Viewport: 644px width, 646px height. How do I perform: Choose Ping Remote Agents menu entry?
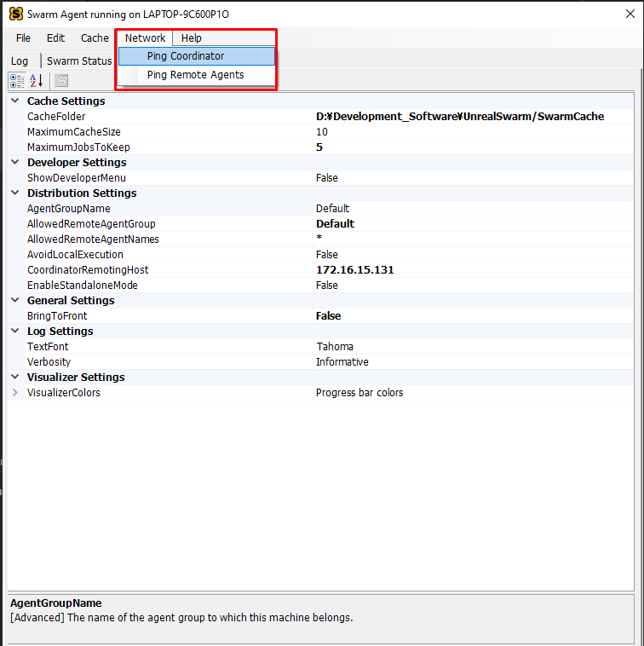pos(195,75)
